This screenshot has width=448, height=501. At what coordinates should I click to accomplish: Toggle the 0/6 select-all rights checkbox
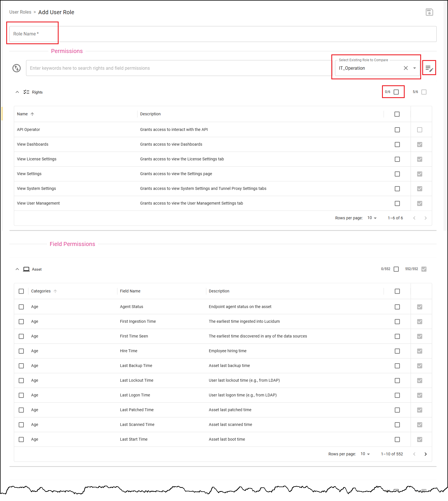pyautogui.click(x=396, y=92)
